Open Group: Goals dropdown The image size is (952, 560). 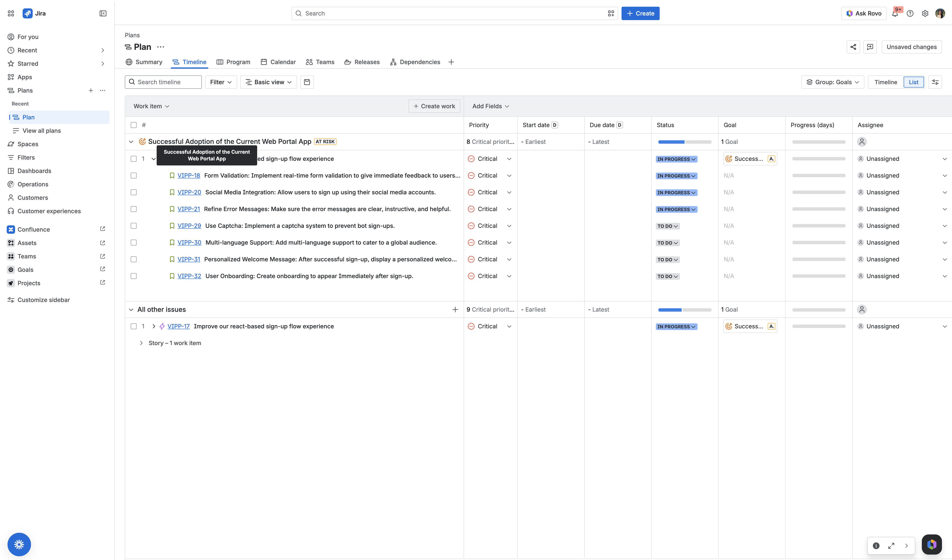click(833, 82)
